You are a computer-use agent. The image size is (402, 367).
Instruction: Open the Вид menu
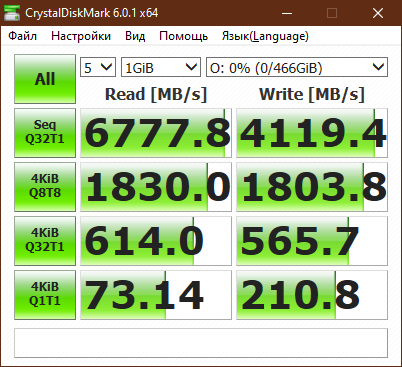135,36
